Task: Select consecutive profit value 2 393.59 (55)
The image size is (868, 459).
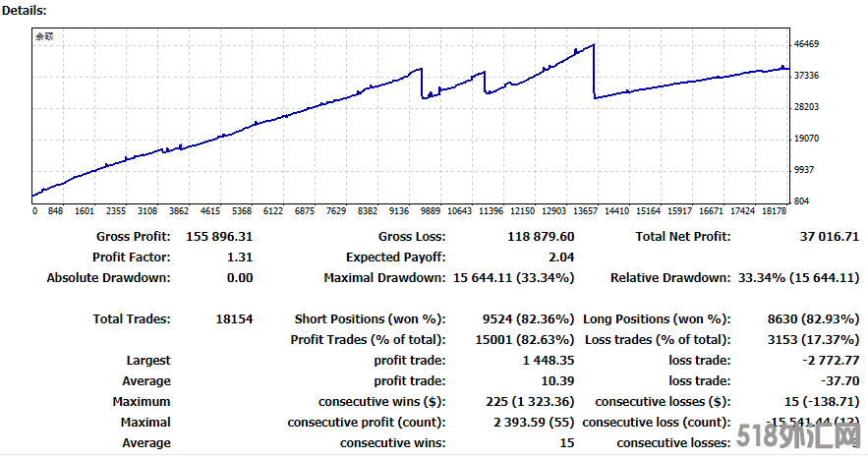Action: [534, 422]
